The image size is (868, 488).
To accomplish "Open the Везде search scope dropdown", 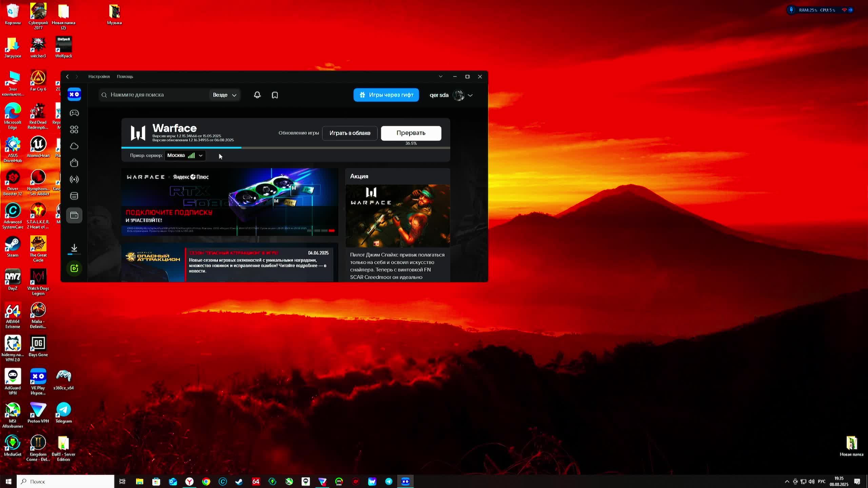I will tap(224, 95).
